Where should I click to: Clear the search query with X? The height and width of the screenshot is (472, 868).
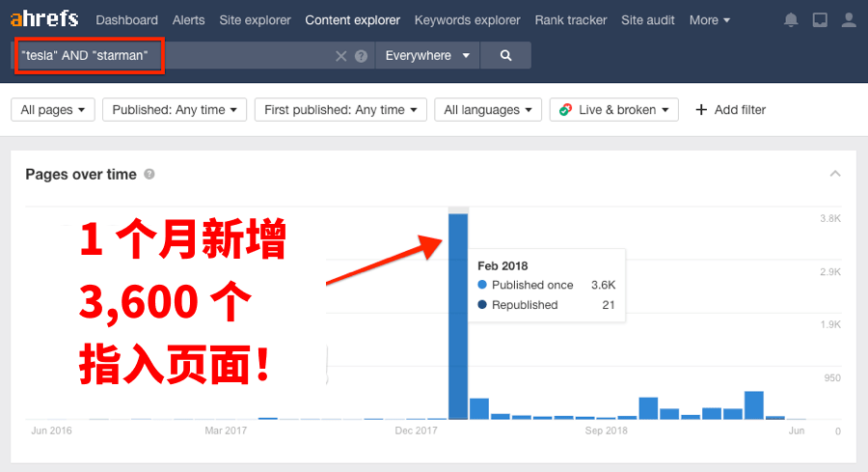pos(341,56)
